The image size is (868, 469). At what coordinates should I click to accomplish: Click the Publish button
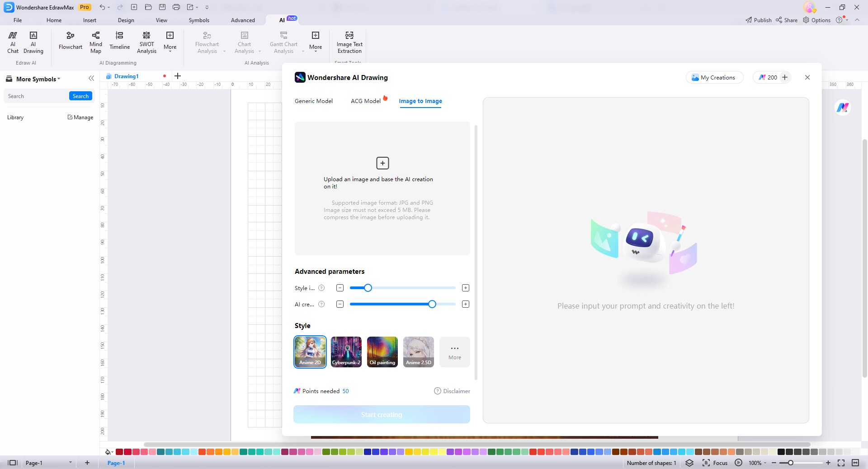759,20
